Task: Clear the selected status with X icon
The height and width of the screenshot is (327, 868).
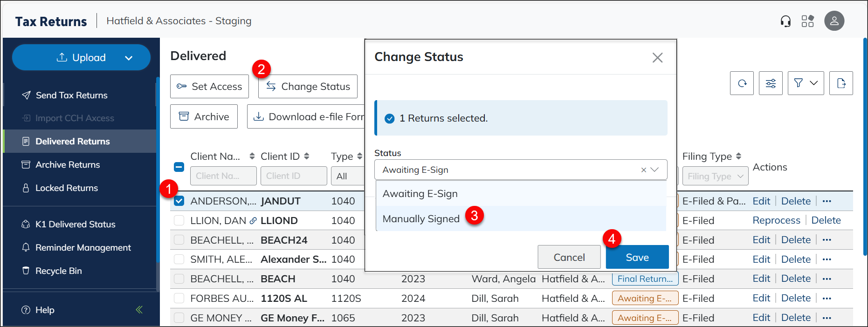Action: point(643,170)
